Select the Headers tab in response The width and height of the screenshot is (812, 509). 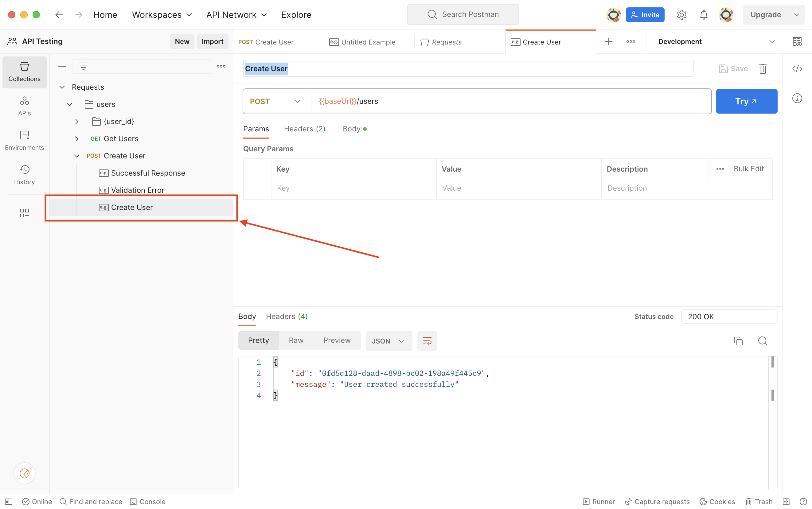pyautogui.click(x=287, y=316)
